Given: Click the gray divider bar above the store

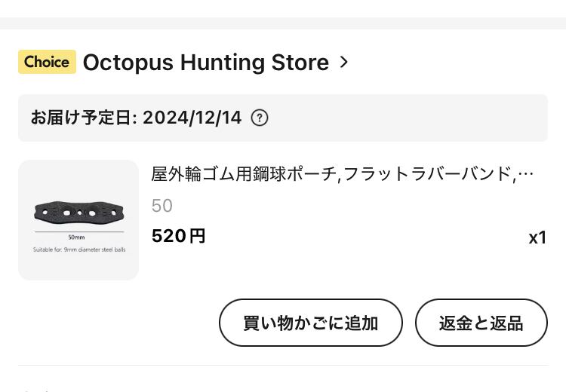Looking at the screenshot, I should tap(283, 23).
